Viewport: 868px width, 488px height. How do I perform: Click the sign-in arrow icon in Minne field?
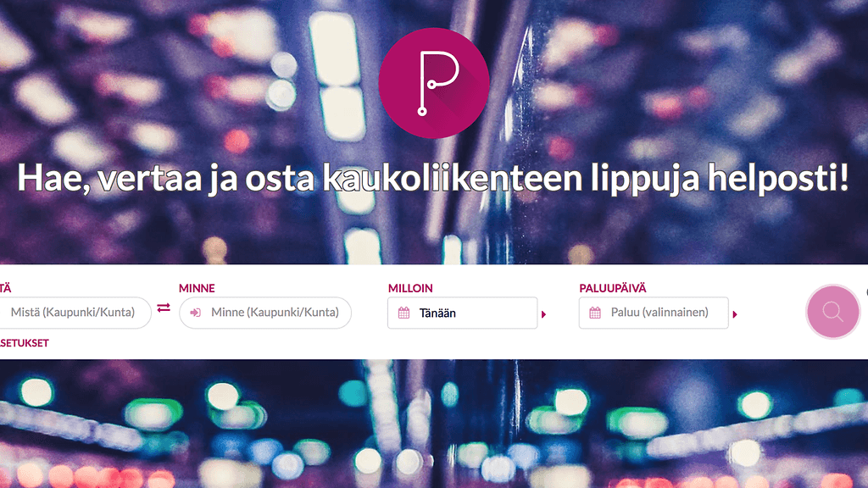click(x=195, y=313)
